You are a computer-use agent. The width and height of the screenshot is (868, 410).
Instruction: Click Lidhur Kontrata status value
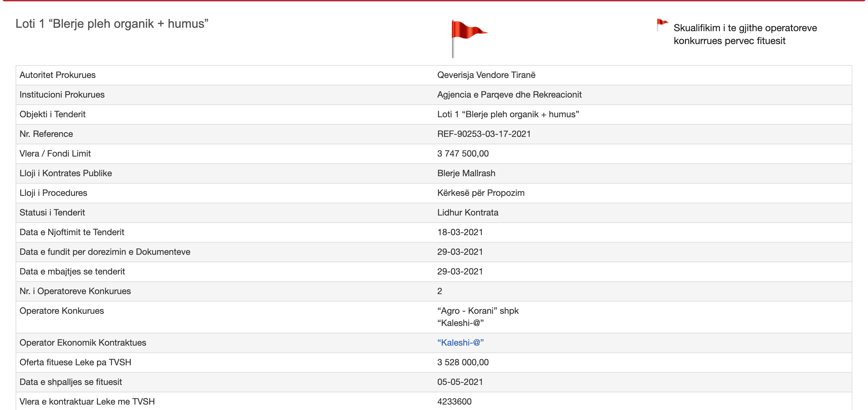click(x=468, y=212)
